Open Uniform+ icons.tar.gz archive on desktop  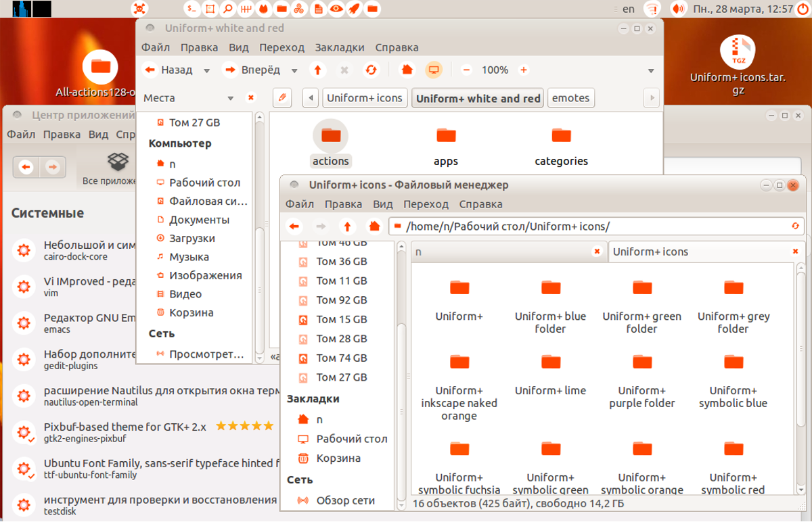point(738,65)
